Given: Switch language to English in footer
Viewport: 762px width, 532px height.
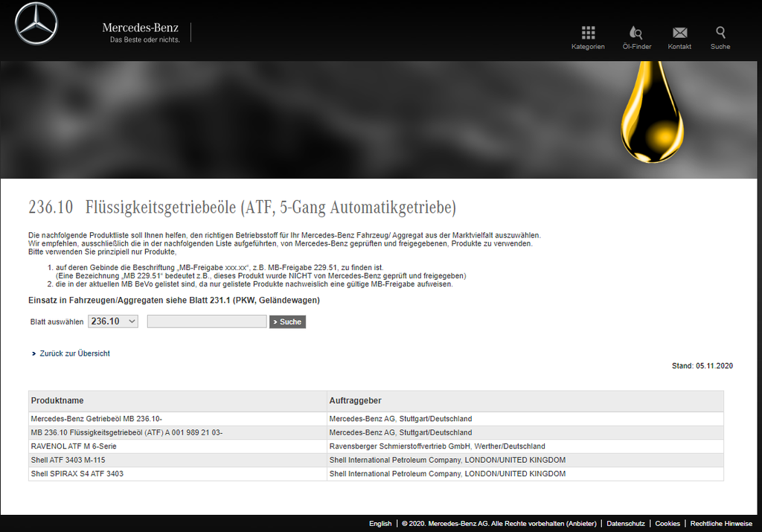Looking at the screenshot, I should coord(380,524).
